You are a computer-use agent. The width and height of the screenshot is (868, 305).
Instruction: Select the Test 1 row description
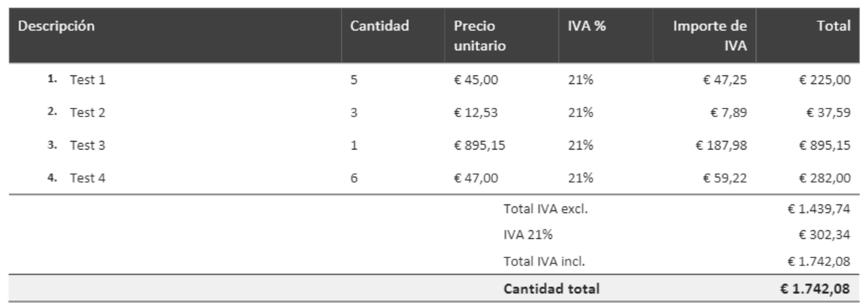click(87, 81)
